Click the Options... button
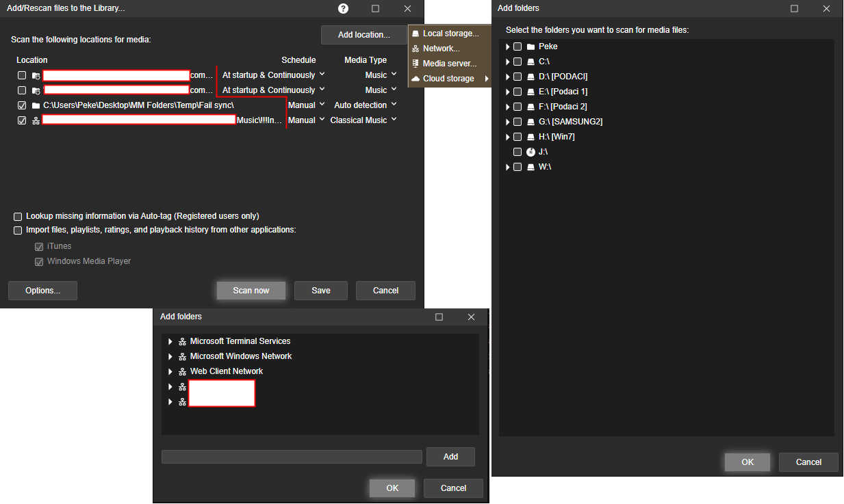Screen dimensions: 844x504 tap(42, 291)
